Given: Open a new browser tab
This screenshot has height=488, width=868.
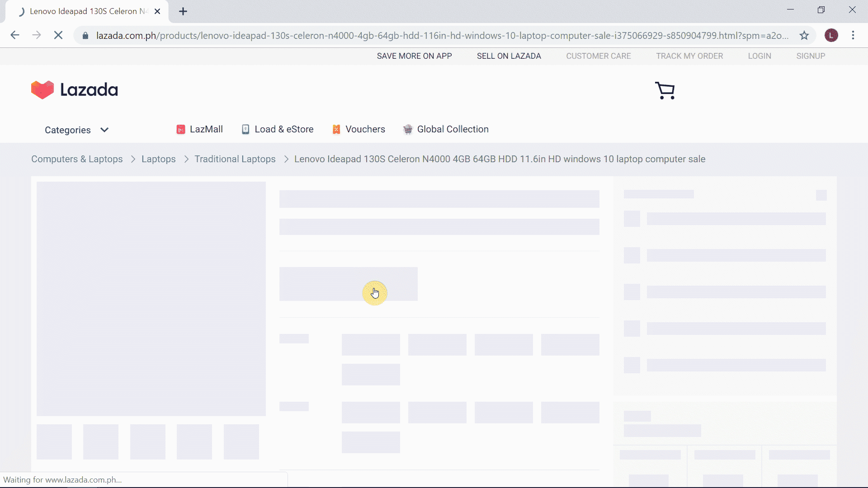Looking at the screenshot, I should 183,11.
